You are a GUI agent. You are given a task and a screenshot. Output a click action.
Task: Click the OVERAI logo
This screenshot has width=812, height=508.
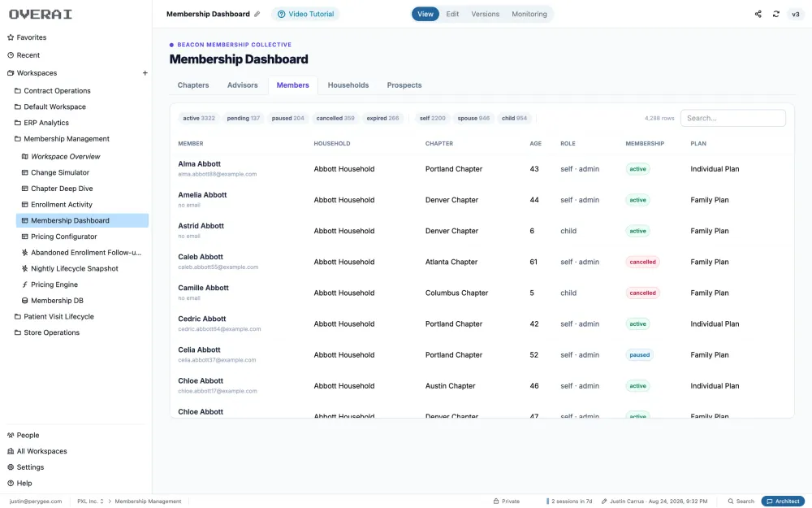pyautogui.click(x=41, y=15)
